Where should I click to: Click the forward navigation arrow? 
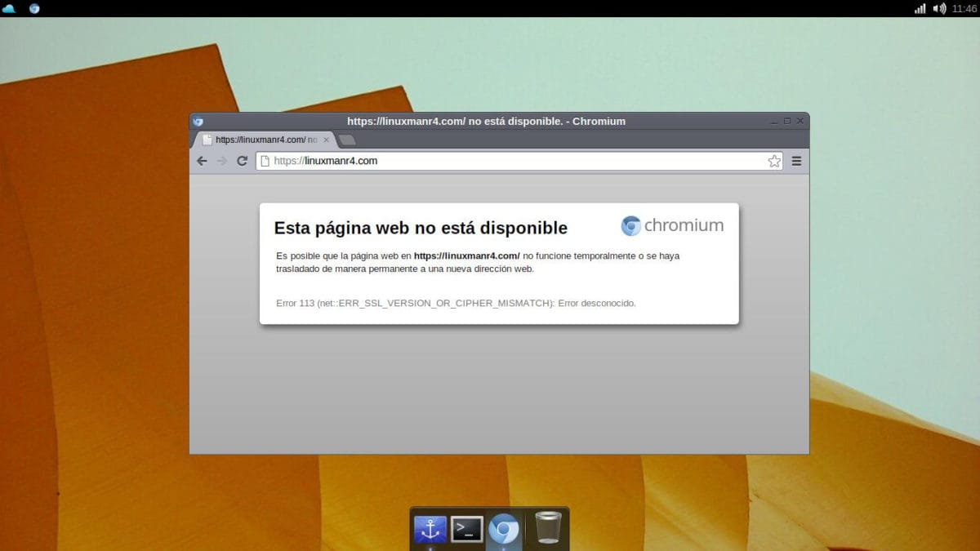point(222,161)
